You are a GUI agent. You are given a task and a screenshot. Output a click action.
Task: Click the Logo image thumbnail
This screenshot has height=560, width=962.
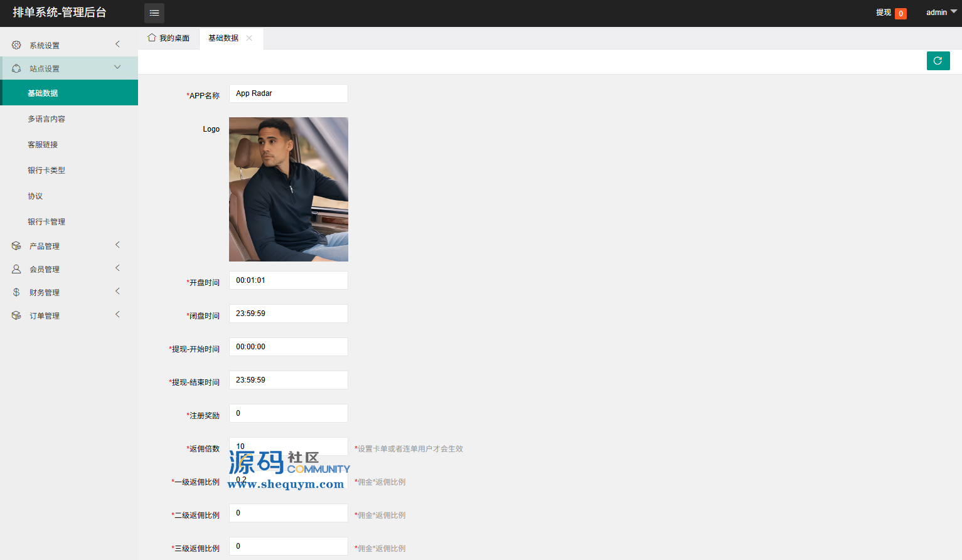(x=289, y=189)
